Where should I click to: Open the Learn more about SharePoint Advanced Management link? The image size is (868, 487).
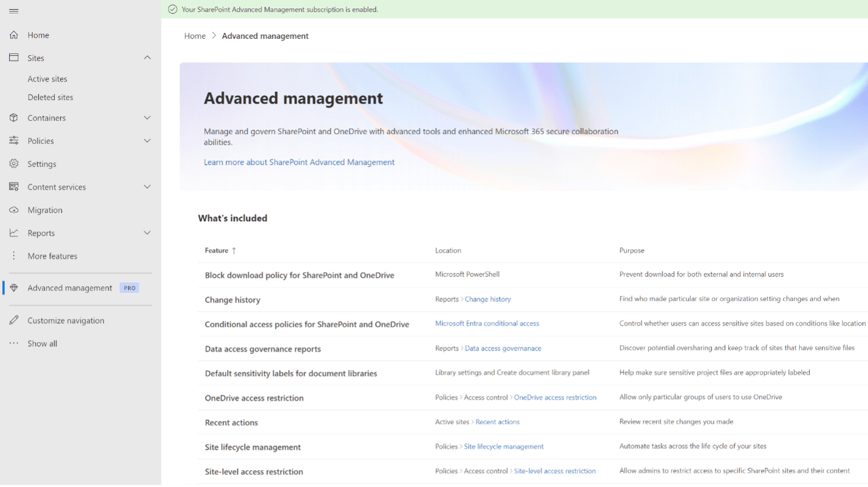(x=299, y=162)
